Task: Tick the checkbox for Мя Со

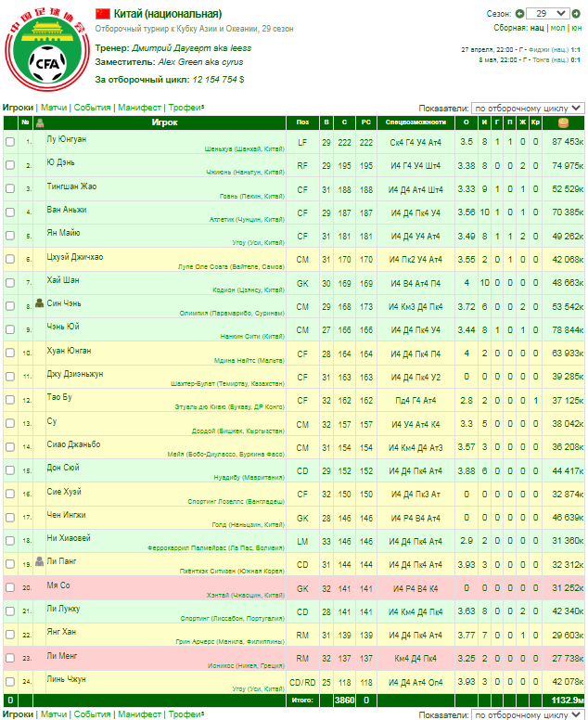Action: point(10,587)
